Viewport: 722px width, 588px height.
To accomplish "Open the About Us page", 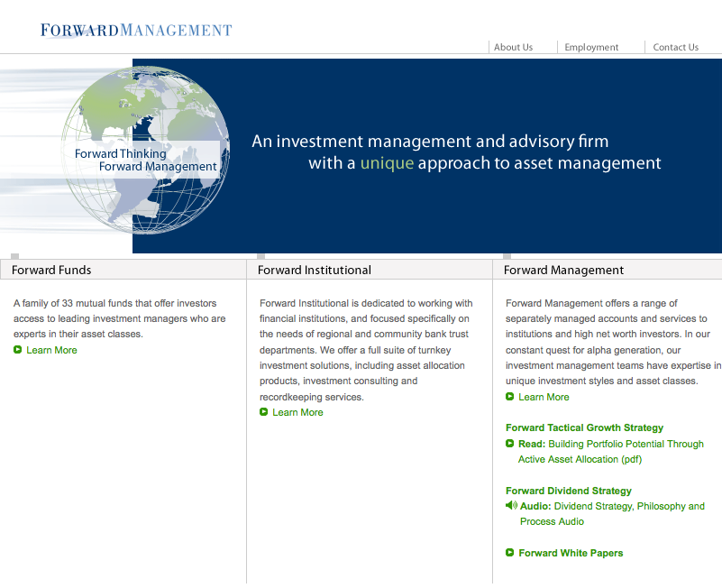I will [x=513, y=47].
